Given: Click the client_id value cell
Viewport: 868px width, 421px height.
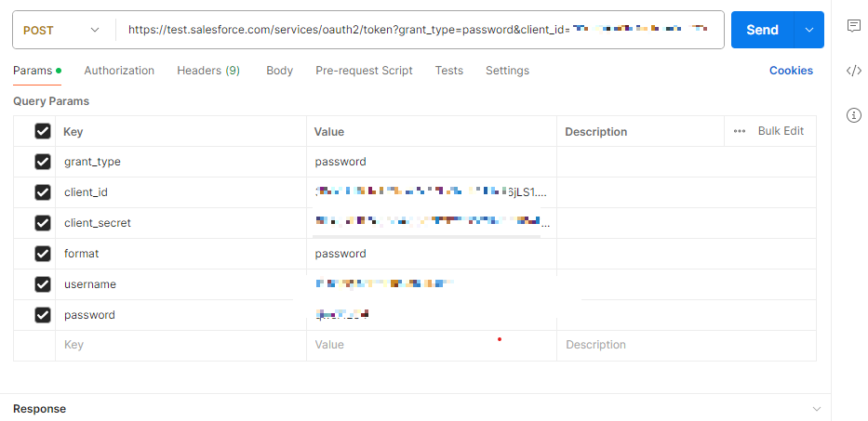Looking at the screenshot, I should 432,192.
